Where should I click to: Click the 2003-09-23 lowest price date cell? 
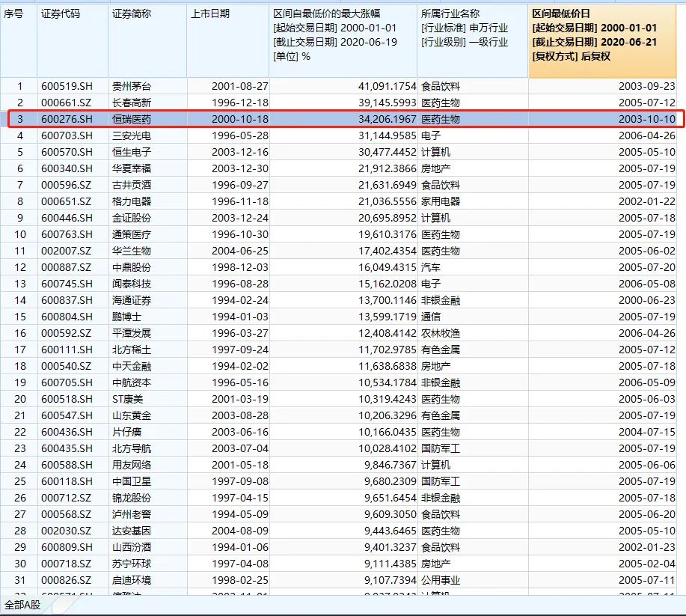point(646,86)
